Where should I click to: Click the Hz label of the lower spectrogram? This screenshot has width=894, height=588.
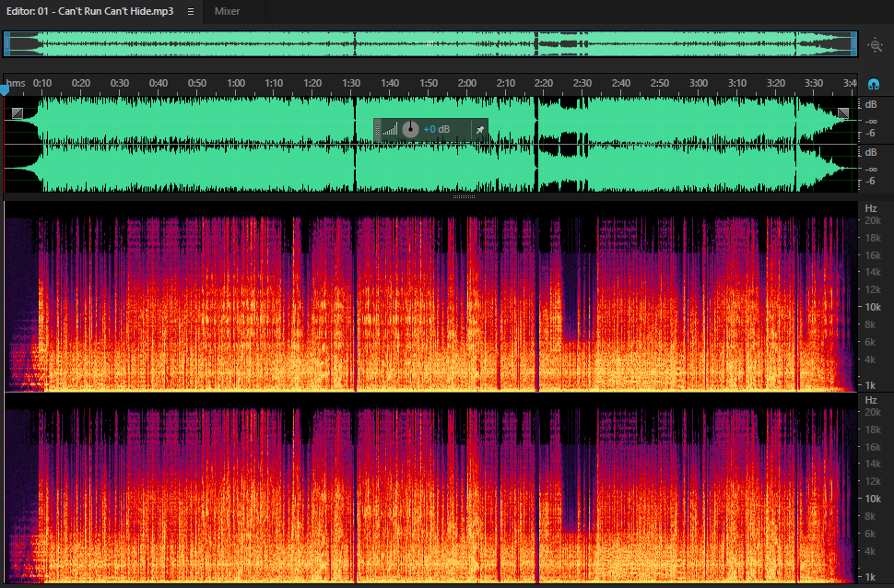tap(871, 400)
